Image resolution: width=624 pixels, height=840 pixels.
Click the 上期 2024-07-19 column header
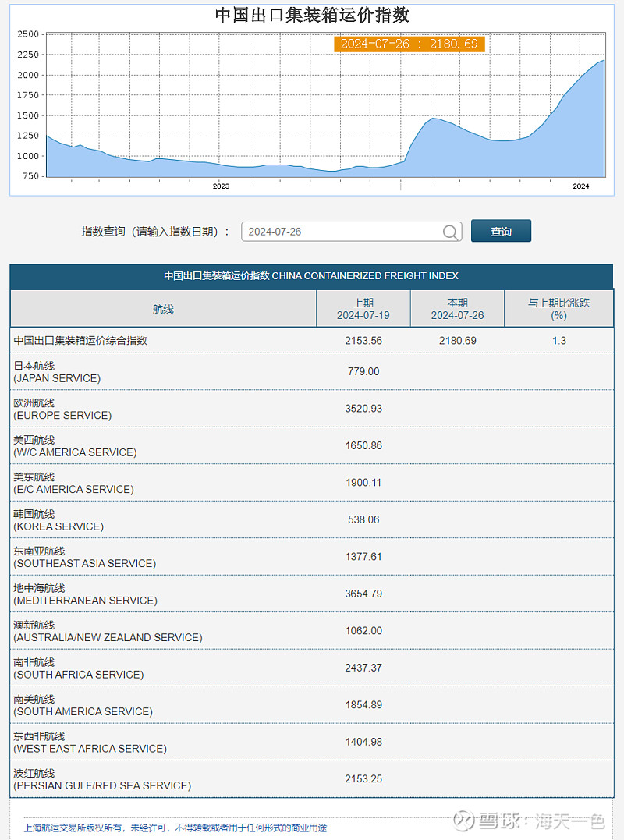coord(363,309)
